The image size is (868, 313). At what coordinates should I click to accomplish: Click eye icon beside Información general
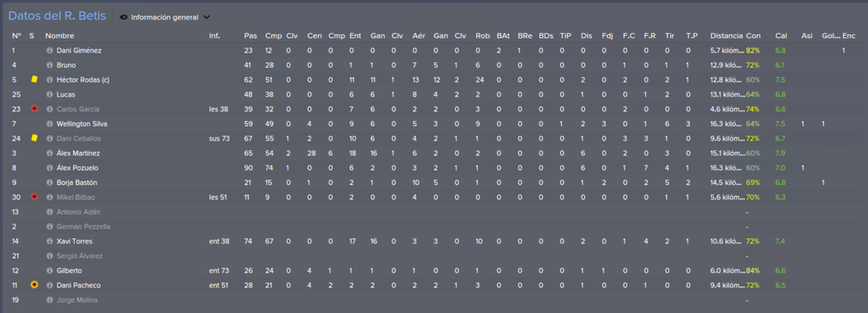[x=124, y=17]
